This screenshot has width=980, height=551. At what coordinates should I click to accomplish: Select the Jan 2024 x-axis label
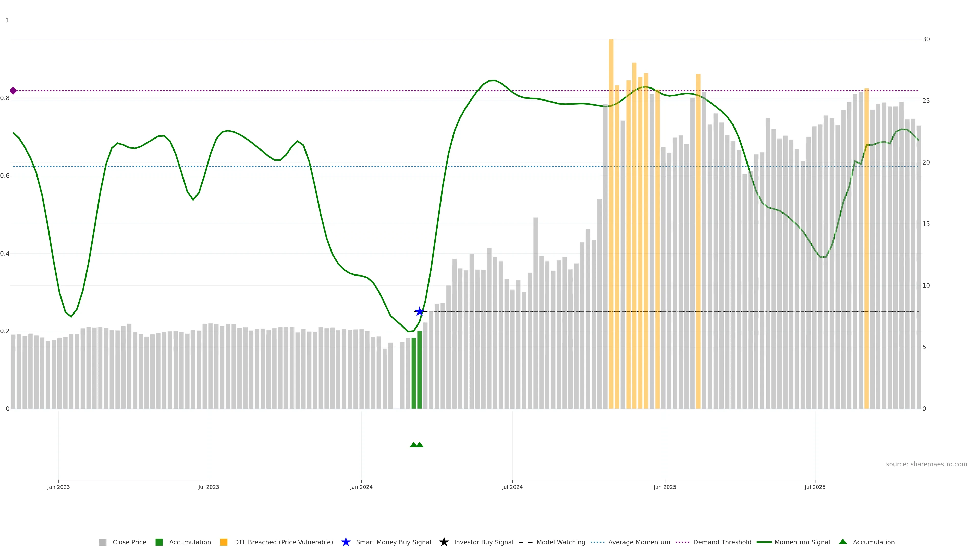click(x=361, y=487)
